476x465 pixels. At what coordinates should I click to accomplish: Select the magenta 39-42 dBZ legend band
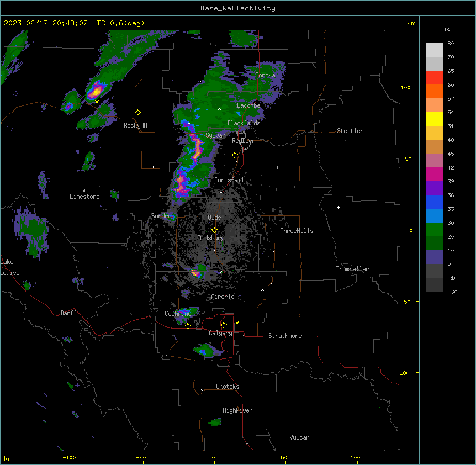pos(434,174)
